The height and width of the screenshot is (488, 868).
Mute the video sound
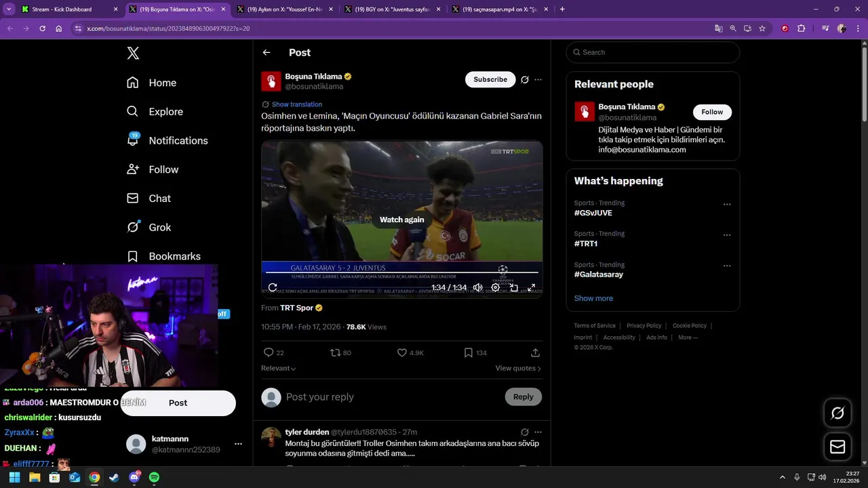(x=477, y=287)
